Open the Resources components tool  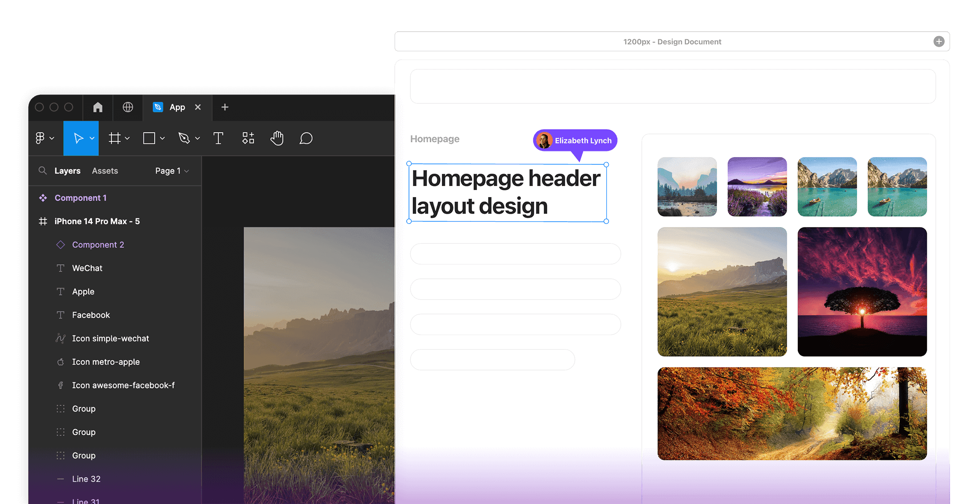point(248,138)
